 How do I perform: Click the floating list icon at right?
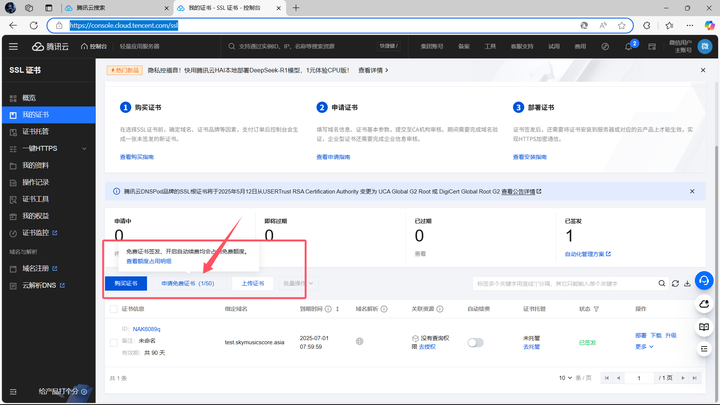click(x=704, y=349)
